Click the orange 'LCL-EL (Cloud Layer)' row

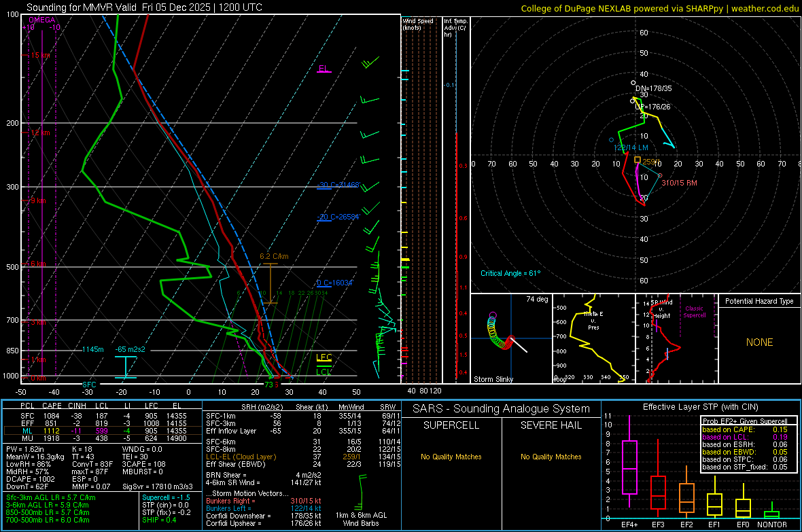click(x=303, y=457)
